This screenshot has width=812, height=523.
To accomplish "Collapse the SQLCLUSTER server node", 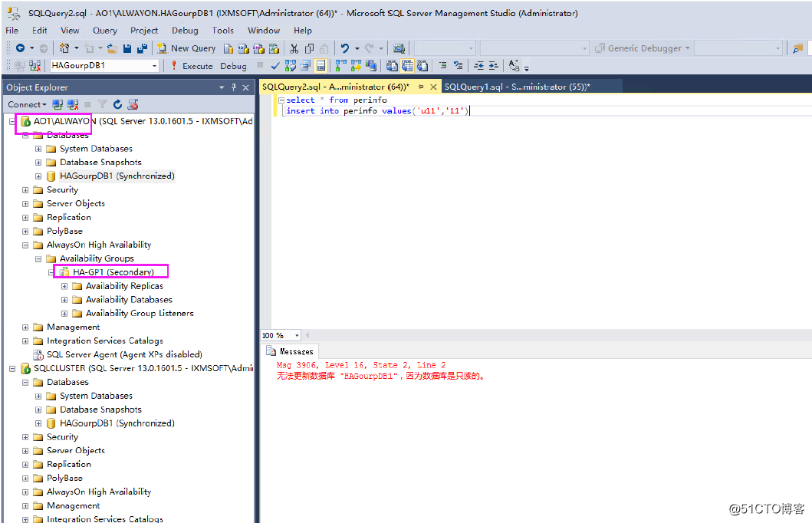I will 12,369.
